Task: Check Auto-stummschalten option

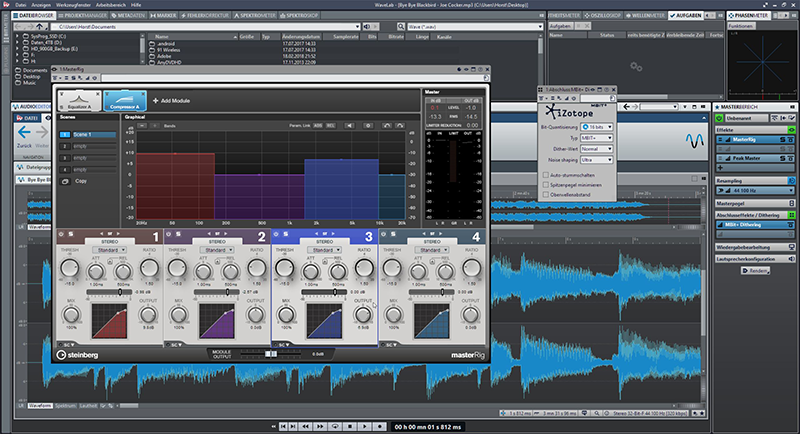Action: (546, 175)
